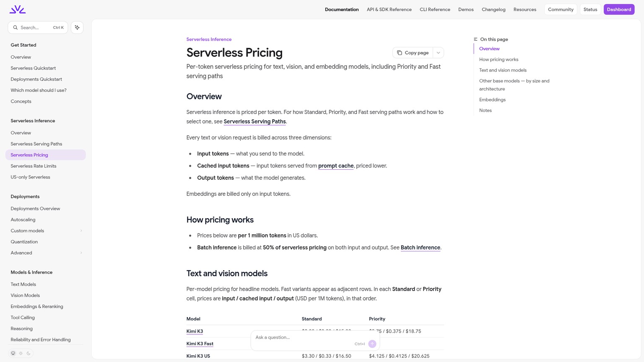
Task: Jump to Notes section
Action: pos(486,111)
